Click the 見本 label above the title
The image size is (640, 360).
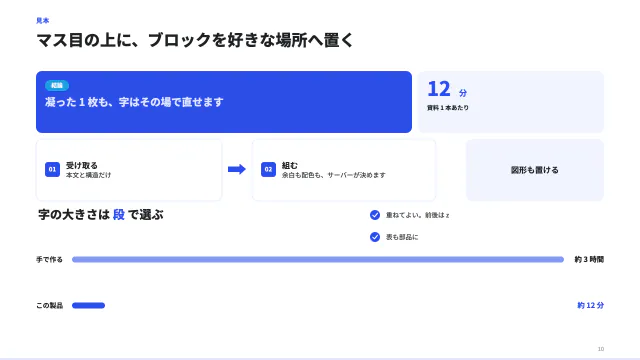pos(42,20)
